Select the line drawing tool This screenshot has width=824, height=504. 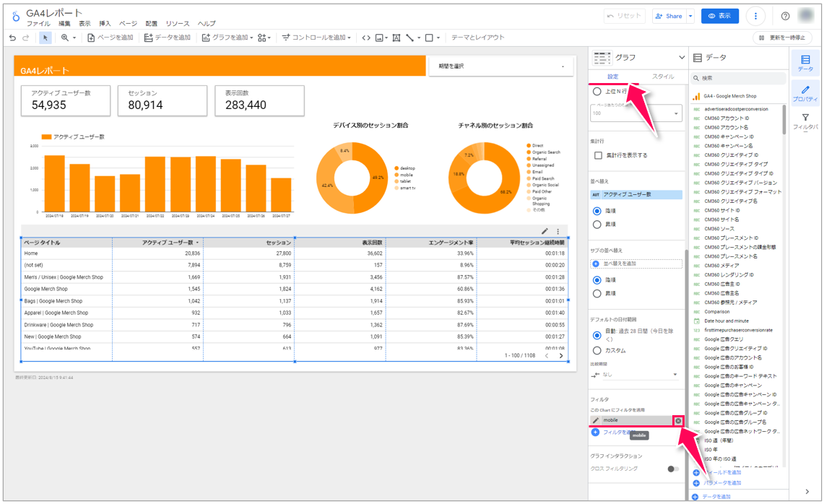pos(410,38)
